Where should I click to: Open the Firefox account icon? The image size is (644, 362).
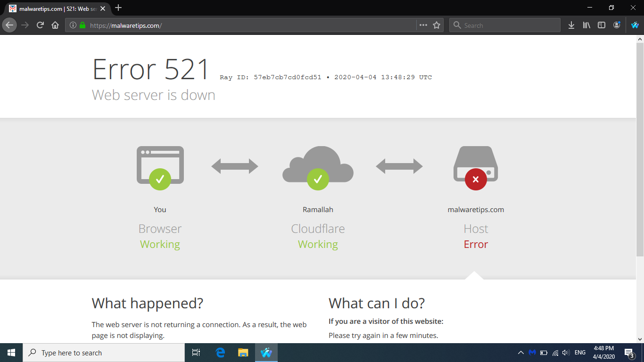coord(617,25)
